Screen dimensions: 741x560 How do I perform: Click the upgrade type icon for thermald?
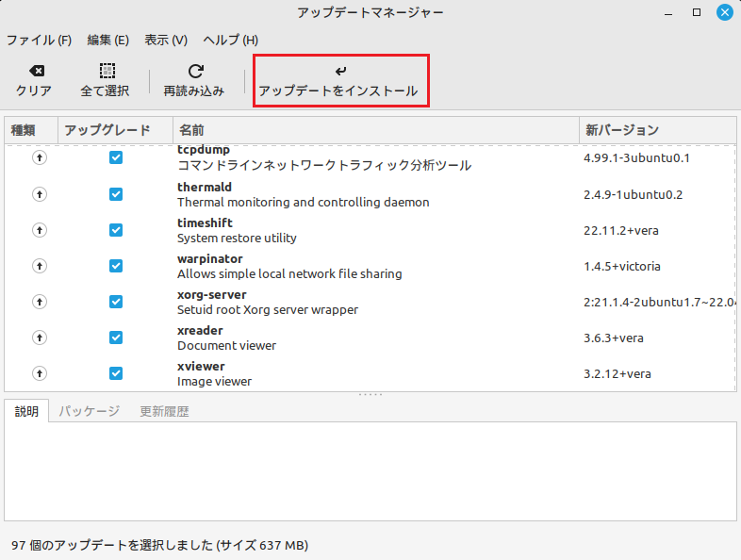coord(40,194)
